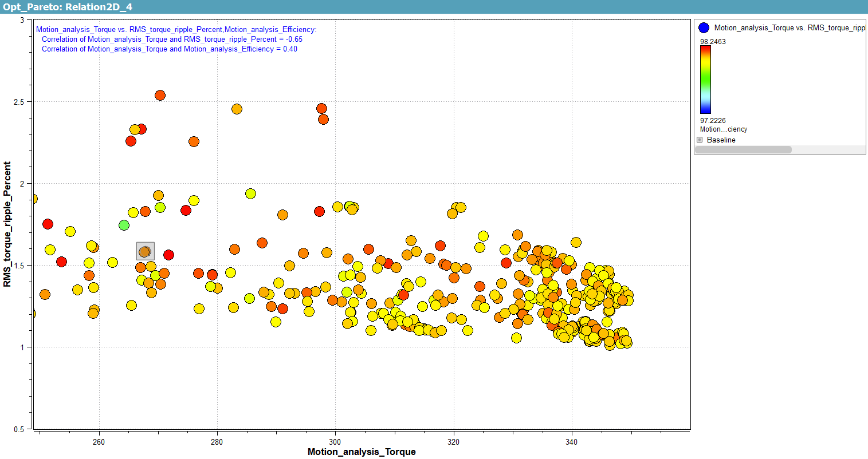Click the 98.2463 maximum value label
The height and width of the screenshot is (459, 868).
point(713,41)
